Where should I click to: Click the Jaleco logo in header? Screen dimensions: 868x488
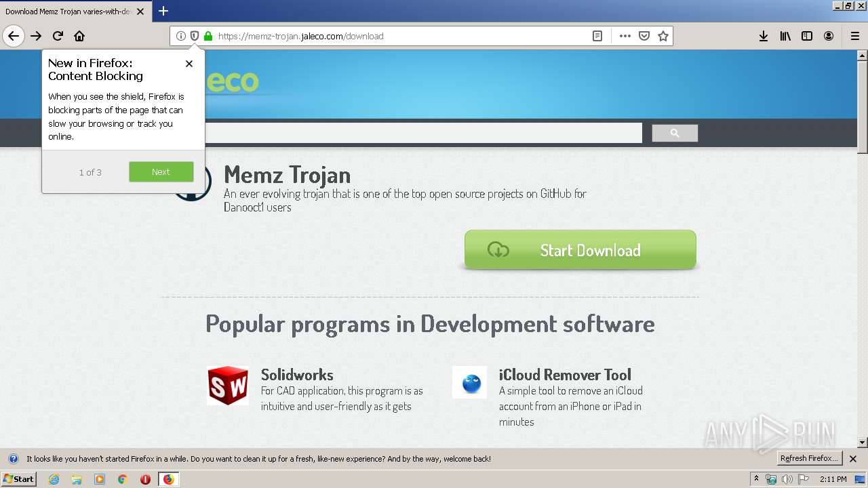point(231,81)
